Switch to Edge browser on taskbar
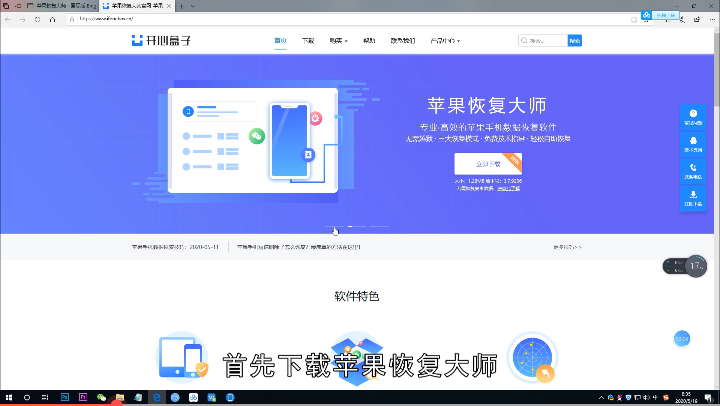Image resolution: width=720 pixels, height=406 pixels. [157, 397]
